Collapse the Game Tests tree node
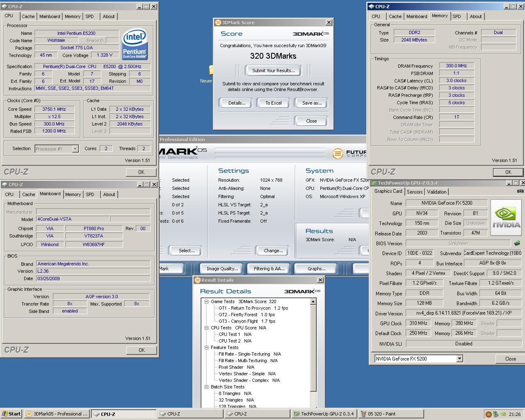The height and width of the screenshot is (420, 525). 207,301
